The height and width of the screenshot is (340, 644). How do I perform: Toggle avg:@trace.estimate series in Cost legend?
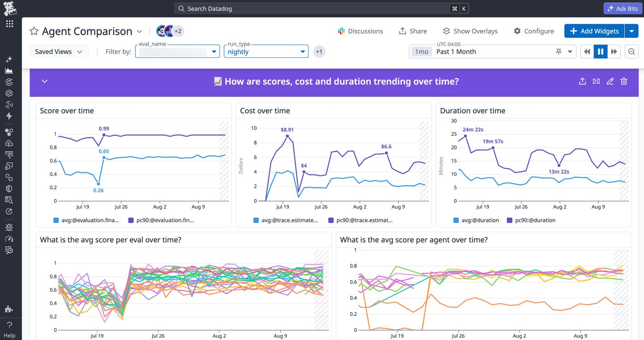tap(286, 220)
